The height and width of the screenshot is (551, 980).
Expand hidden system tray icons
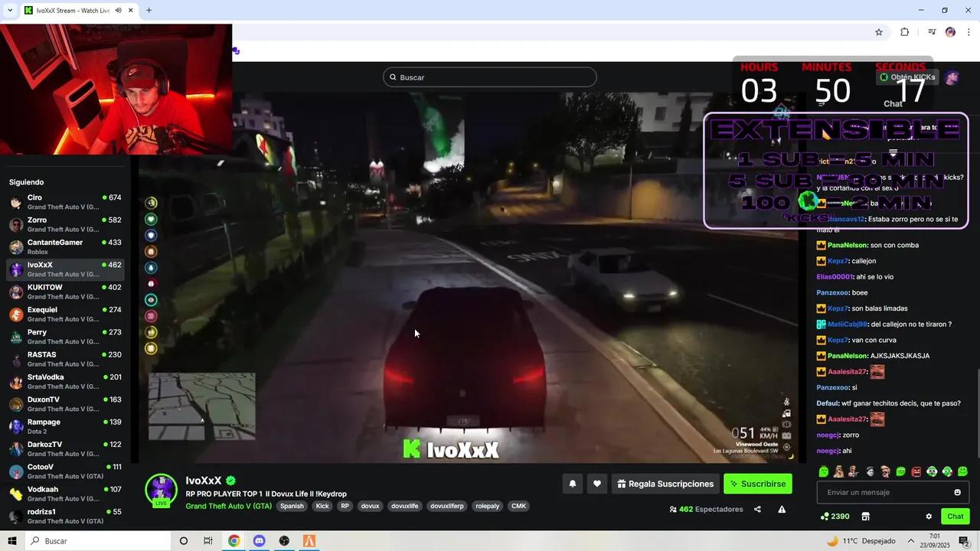pos(910,541)
